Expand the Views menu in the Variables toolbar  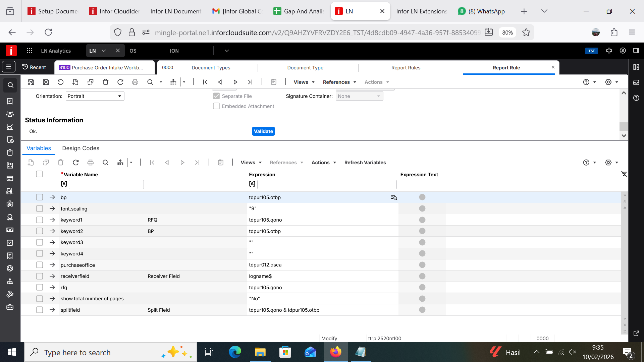point(251,163)
